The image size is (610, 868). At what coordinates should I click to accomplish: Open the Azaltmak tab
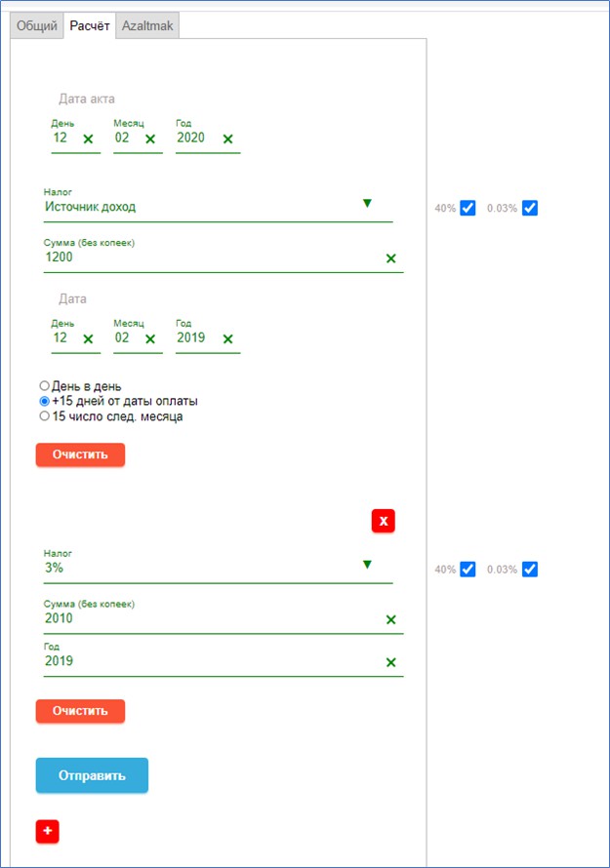147,26
